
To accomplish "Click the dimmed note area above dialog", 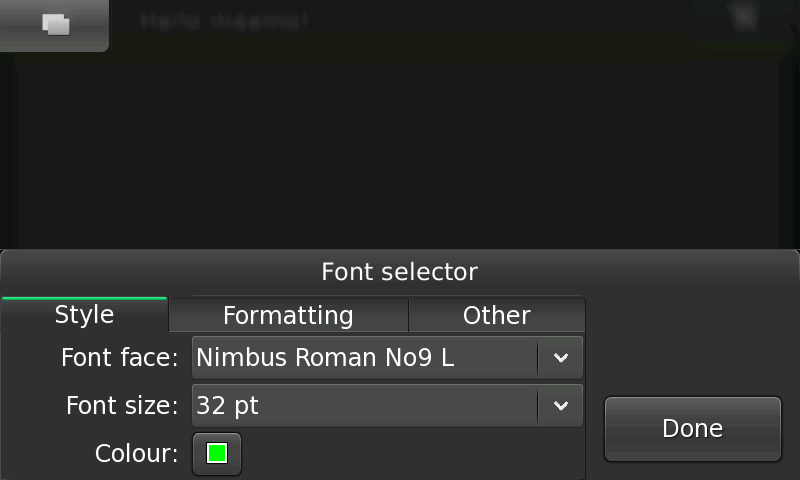I will [400, 150].
